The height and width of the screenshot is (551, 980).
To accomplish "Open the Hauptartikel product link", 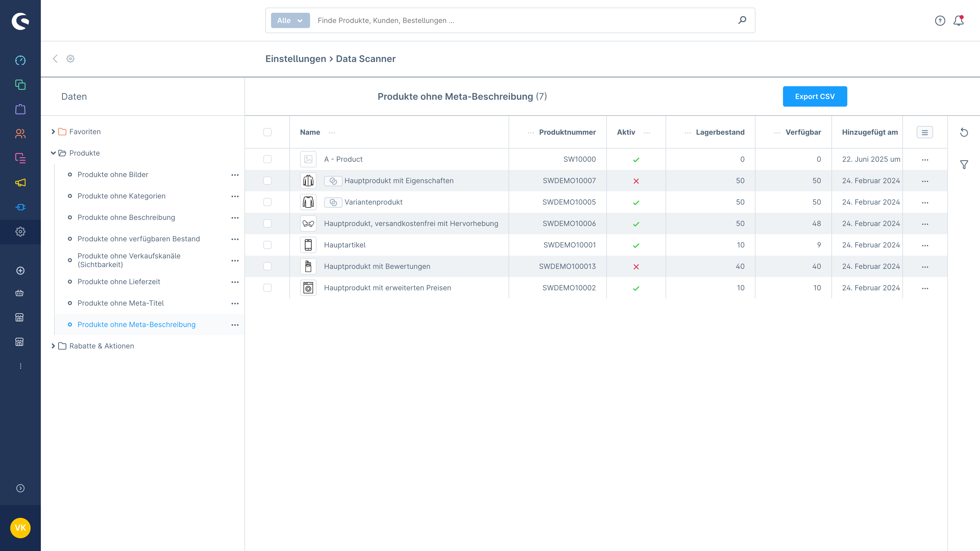I will point(344,245).
